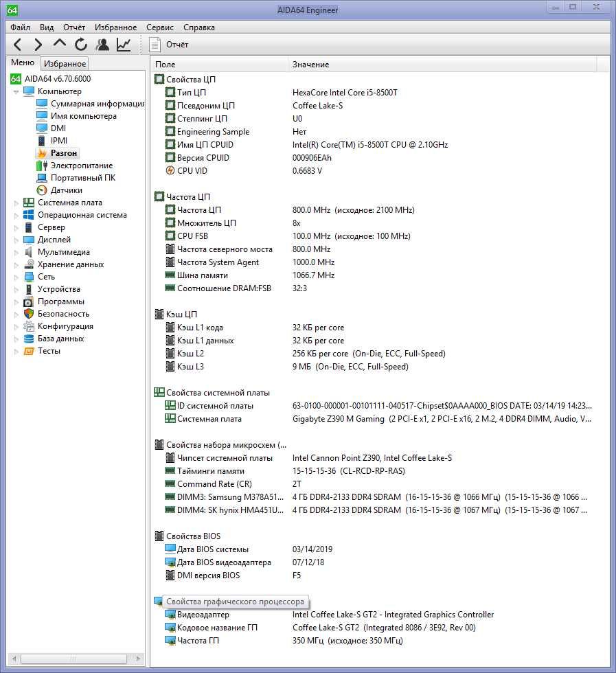Image resolution: width=616 pixels, height=673 pixels.
Task: Open the Справка menu
Action: tap(198, 27)
